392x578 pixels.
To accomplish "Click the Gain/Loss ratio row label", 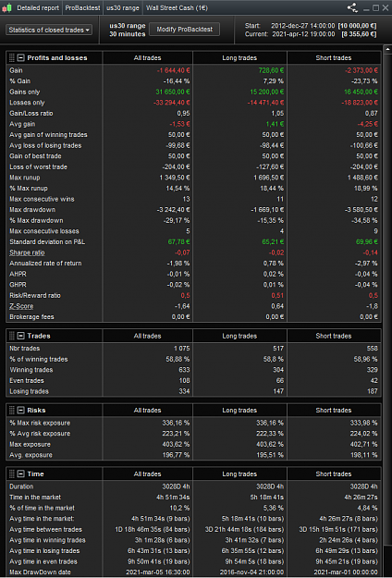I will point(31,113).
